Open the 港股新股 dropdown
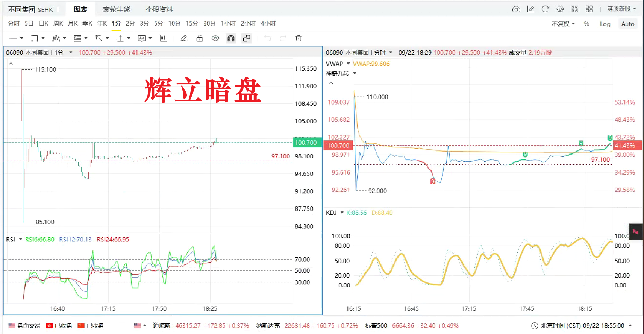Viewport: 644px width, 334px height. [x=622, y=9]
